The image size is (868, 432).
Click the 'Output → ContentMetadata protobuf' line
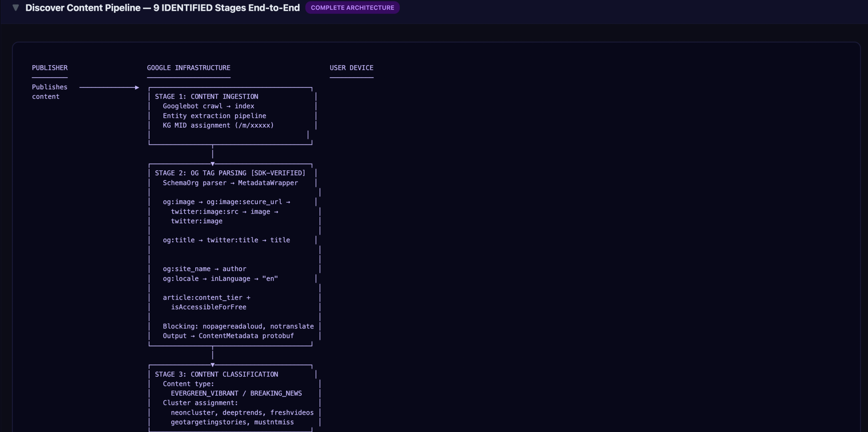point(228,336)
